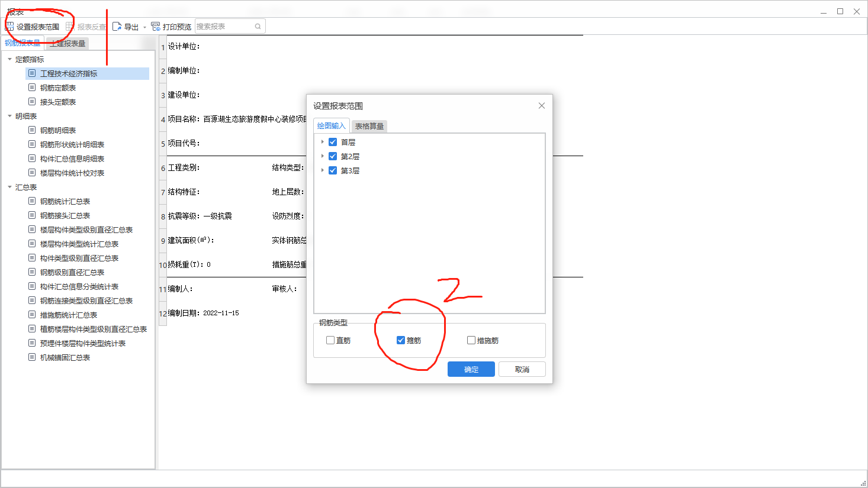Click the document icon beside 楼层构件统计校对表
Screen dimensions: 868x488
[x=32, y=173]
